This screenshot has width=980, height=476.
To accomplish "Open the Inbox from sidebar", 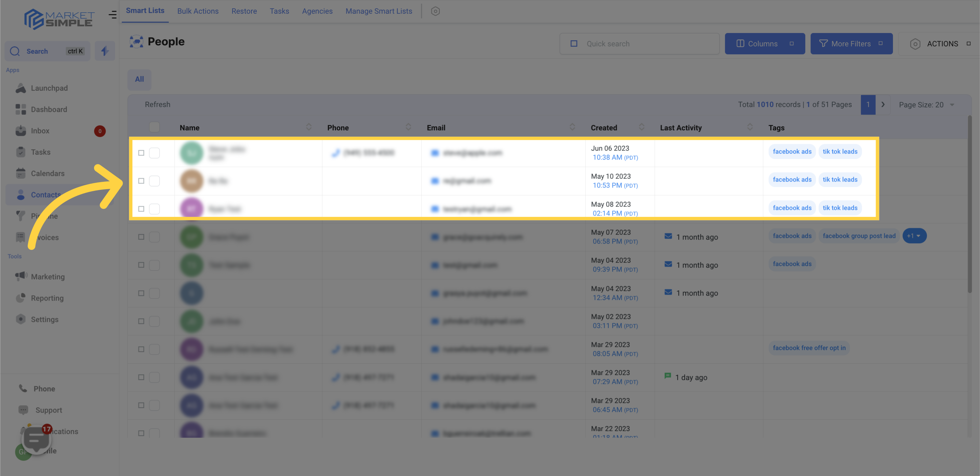I will pos(40,130).
